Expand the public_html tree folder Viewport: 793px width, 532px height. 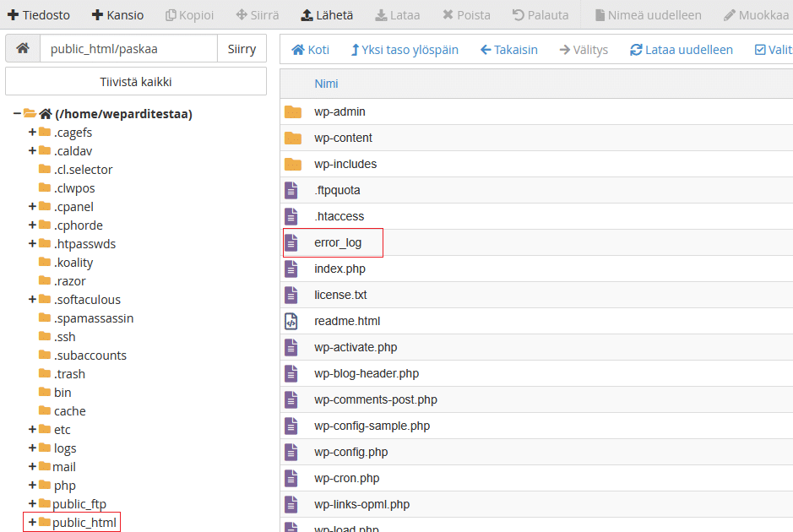click(x=32, y=523)
